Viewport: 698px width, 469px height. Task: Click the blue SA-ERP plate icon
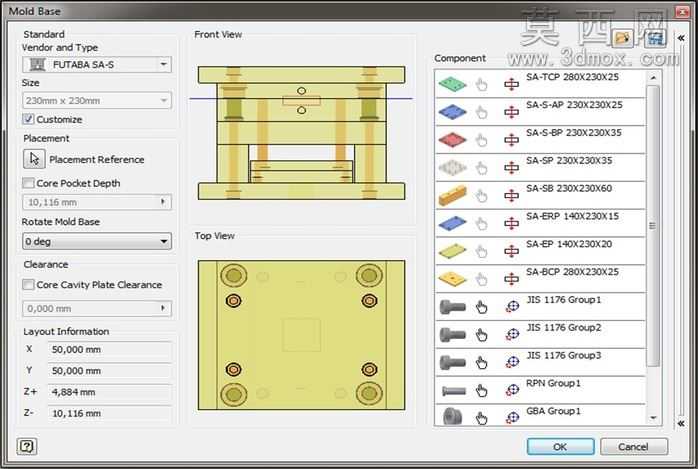coord(452,223)
